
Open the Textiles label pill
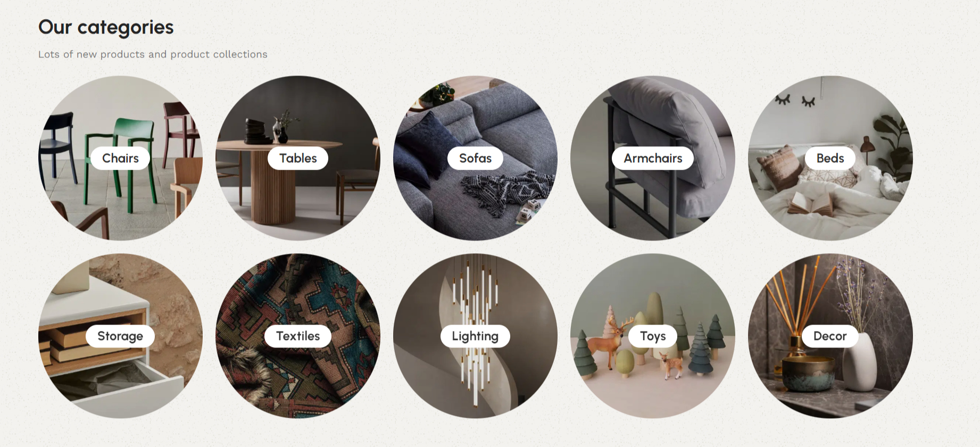298,336
